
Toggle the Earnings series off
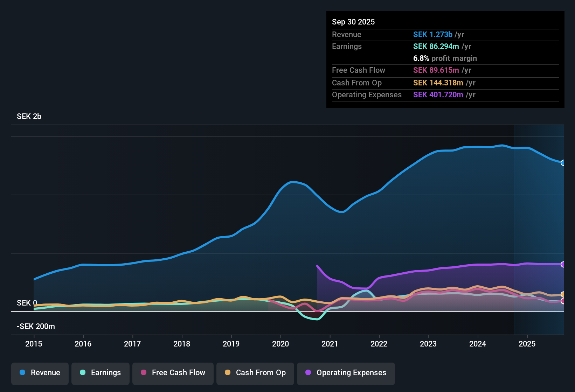coord(101,373)
